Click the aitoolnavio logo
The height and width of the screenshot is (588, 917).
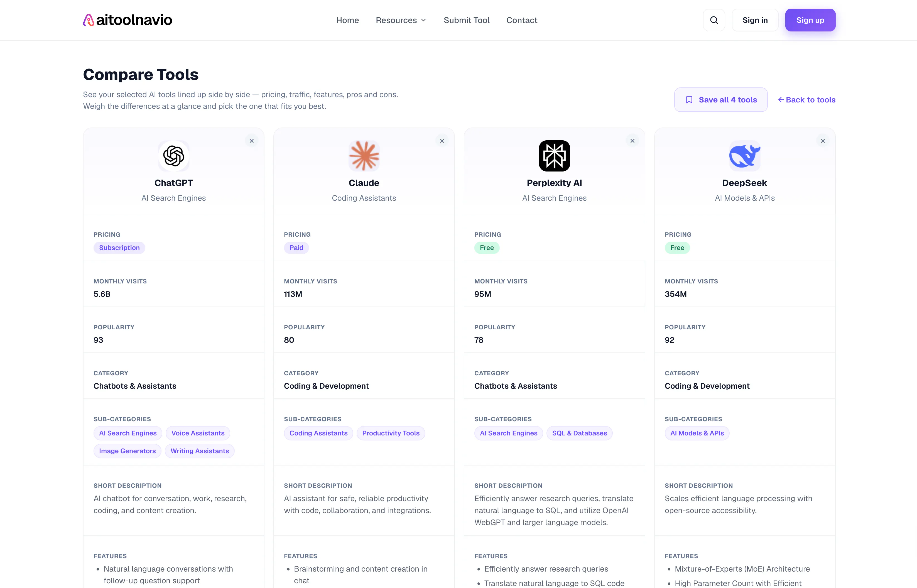coord(128,20)
